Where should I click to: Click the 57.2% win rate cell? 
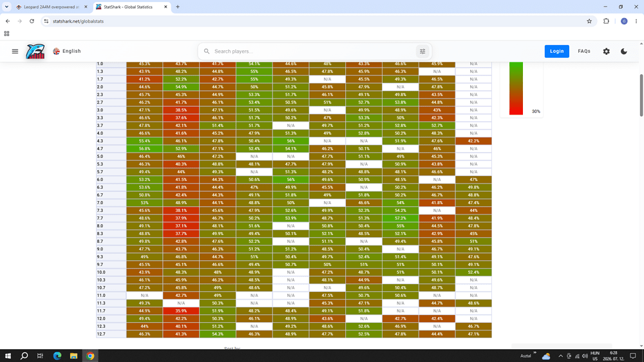[x=401, y=218]
